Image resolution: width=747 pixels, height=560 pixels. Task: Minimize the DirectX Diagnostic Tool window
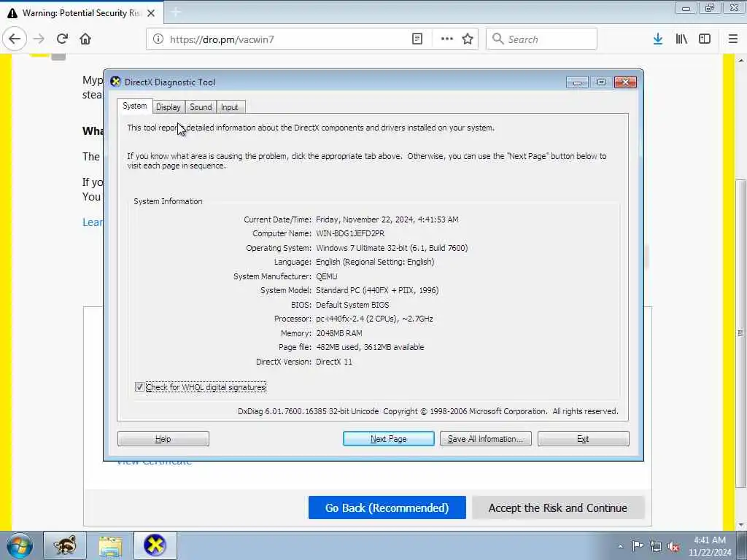[x=578, y=82]
